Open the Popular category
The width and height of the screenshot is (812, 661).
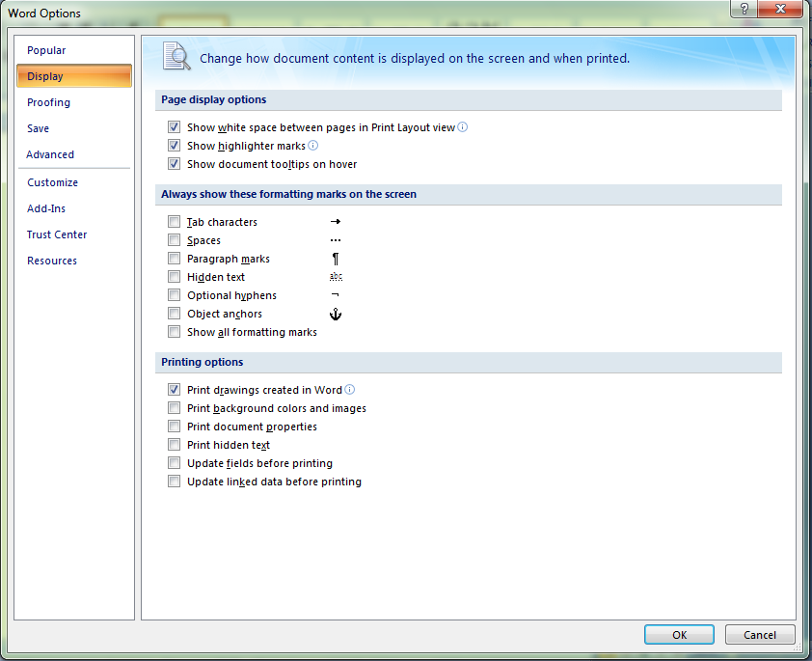pyautogui.click(x=74, y=50)
